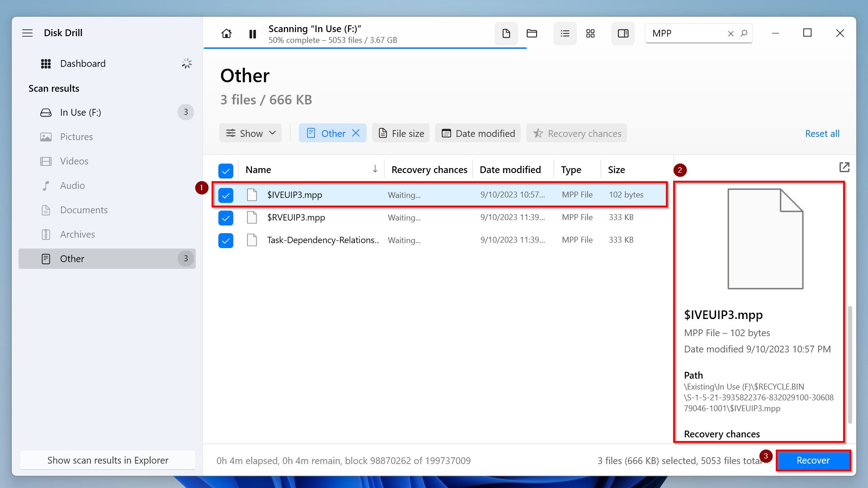868x488 pixels.
Task: Open the File size filter dropdown
Action: tap(401, 132)
